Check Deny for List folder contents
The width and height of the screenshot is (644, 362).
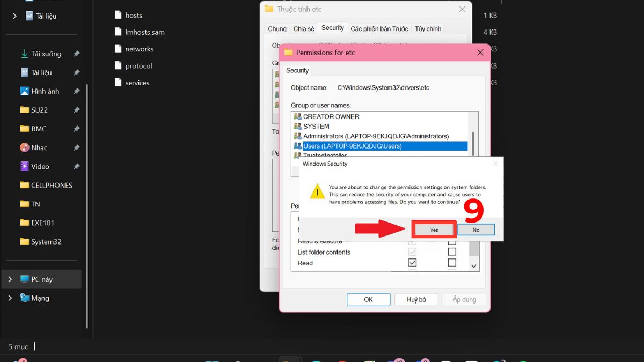(451, 252)
